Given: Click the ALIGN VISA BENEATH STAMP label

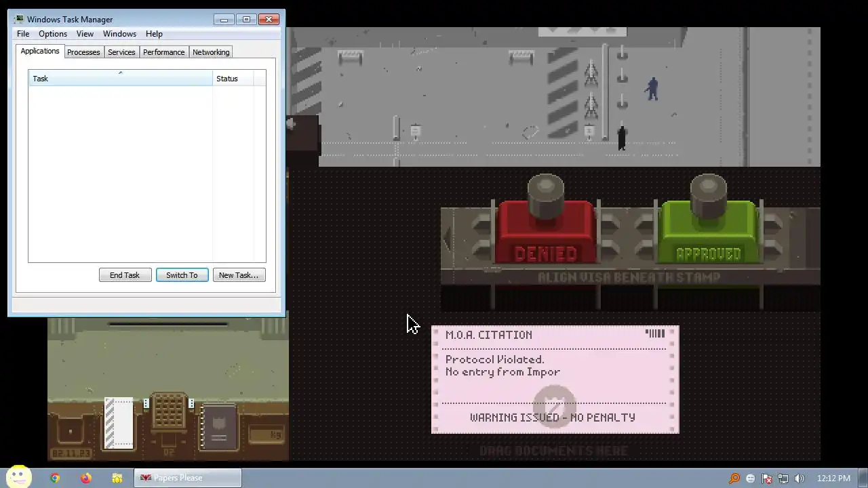Looking at the screenshot, I should [629, 277].
